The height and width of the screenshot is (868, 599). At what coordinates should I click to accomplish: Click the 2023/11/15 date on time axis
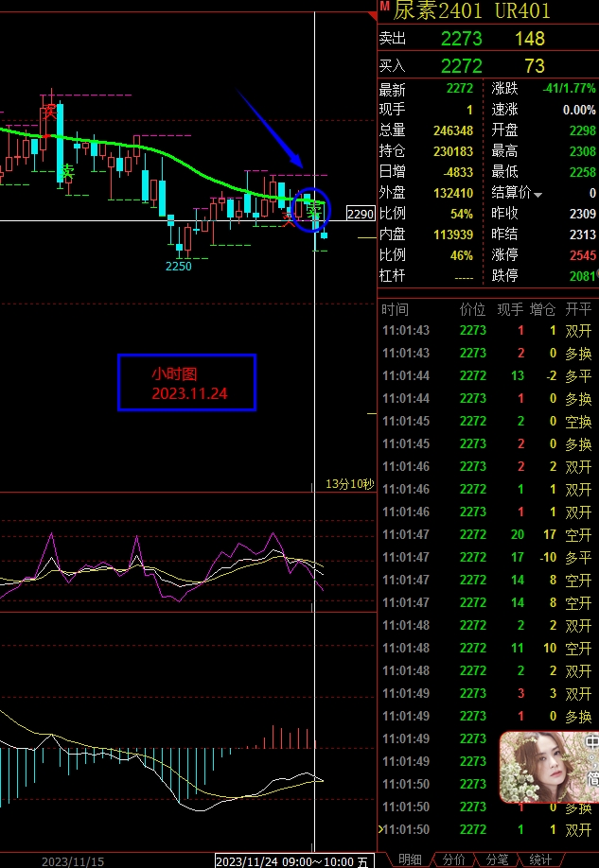pyautogui.click(x=73, y=862)
